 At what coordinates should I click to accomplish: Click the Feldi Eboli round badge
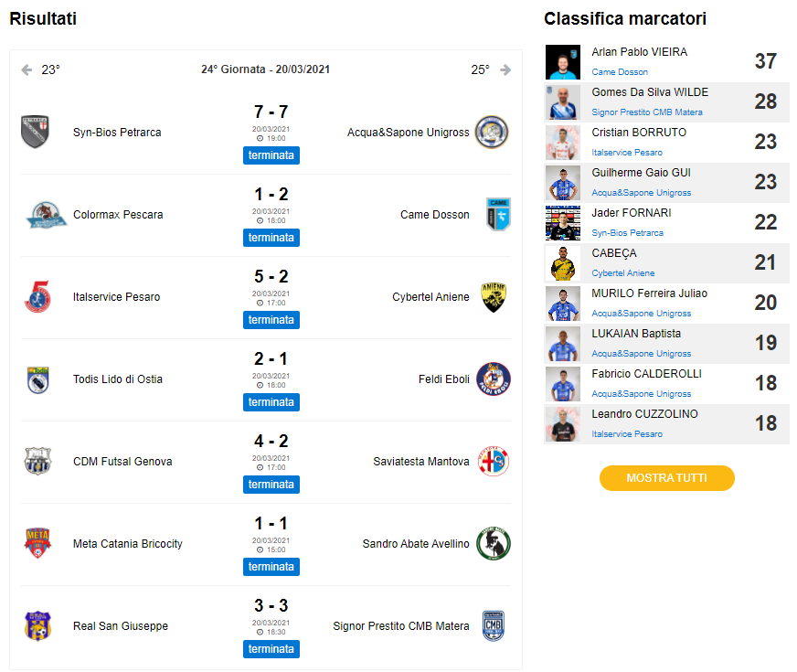493,379
